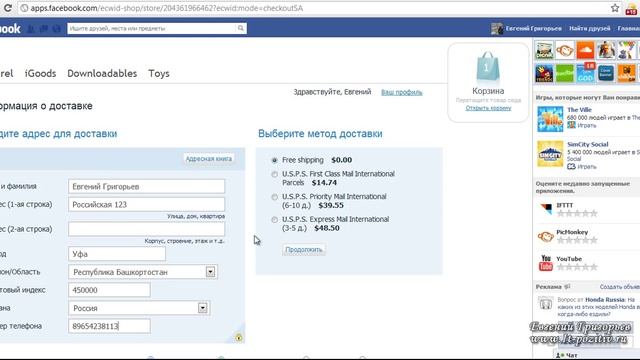Select U.S.P.S. Express Mail International radio
Image resolution: width=640 pixels, height=360 pixels.
point(275,220)
